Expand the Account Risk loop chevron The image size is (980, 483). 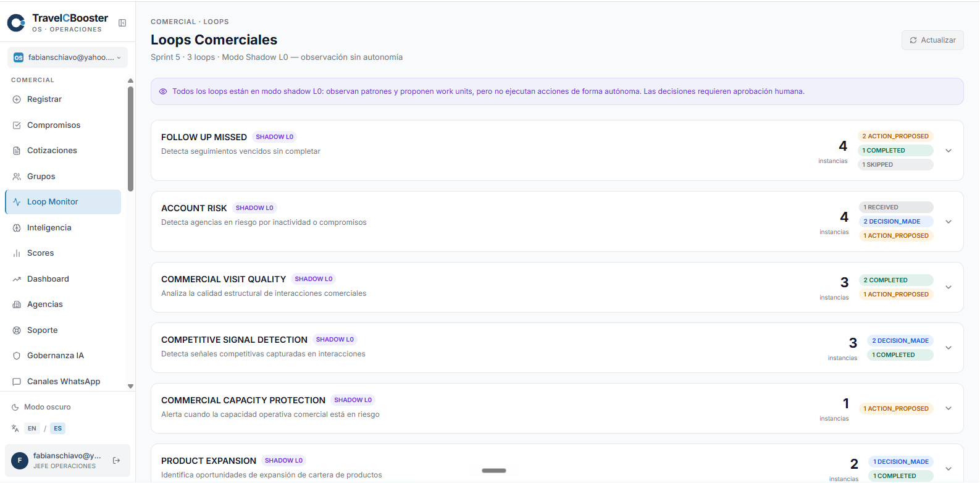coord(949,222)
